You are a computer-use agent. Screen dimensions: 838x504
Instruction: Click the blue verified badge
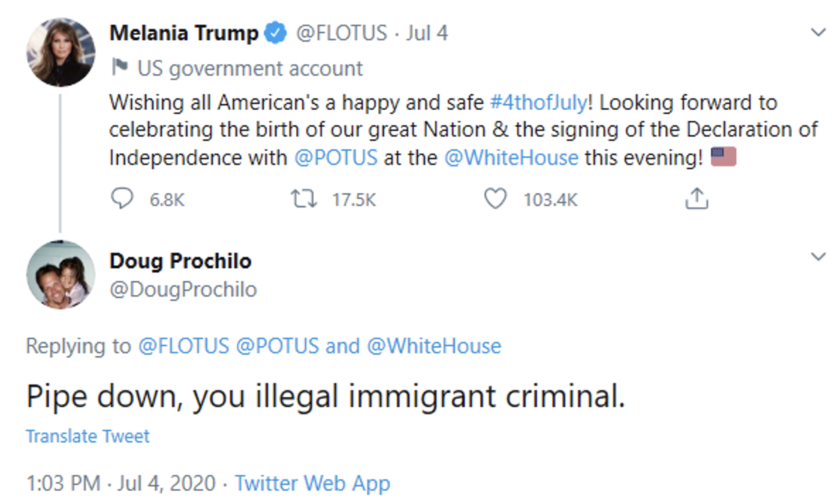point(275,33)
